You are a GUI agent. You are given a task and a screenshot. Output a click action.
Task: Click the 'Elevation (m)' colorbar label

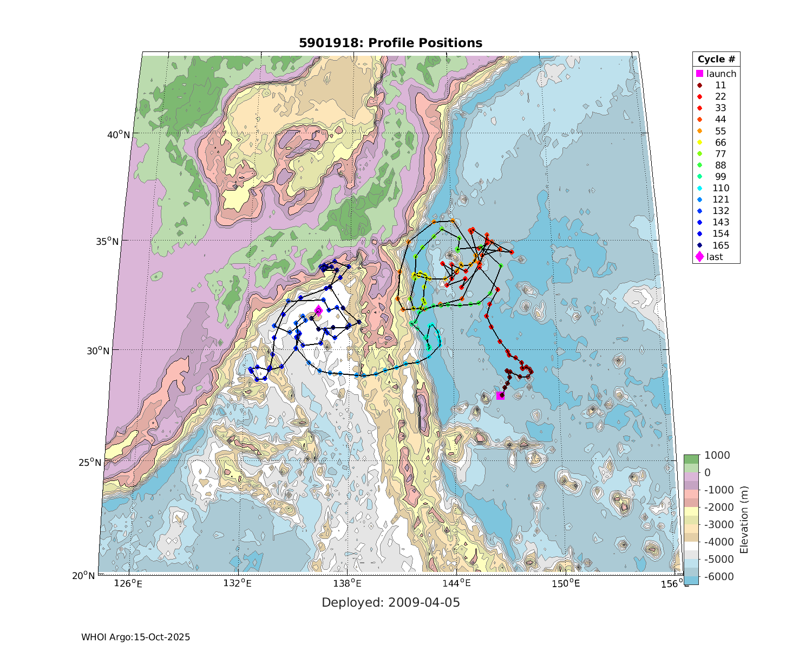744,519
